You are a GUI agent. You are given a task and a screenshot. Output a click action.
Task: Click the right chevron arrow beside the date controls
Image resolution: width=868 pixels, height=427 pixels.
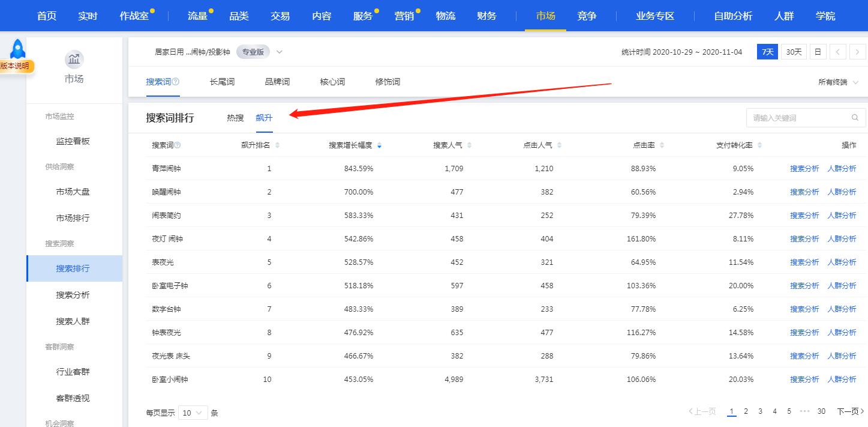[858, 52]
